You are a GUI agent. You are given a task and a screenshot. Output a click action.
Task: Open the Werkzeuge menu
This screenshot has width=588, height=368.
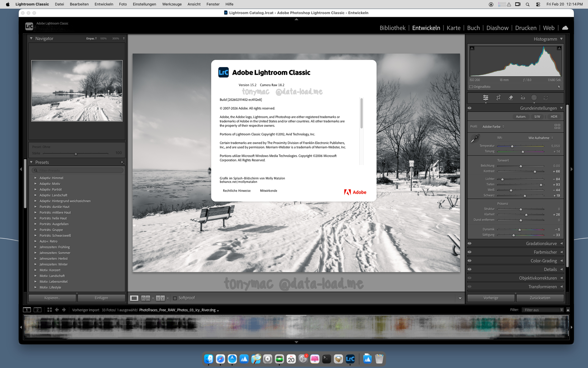[x=171, y=4]
